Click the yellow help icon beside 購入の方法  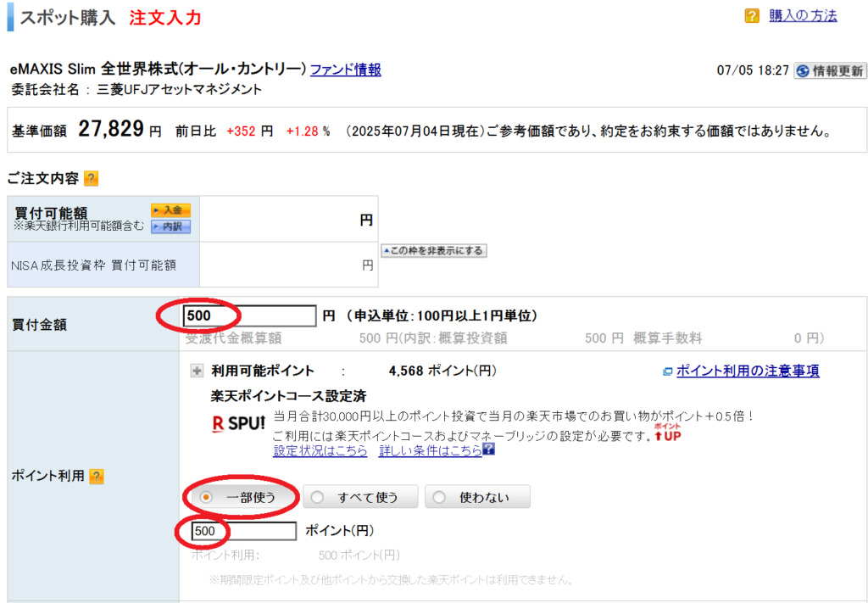752,16
